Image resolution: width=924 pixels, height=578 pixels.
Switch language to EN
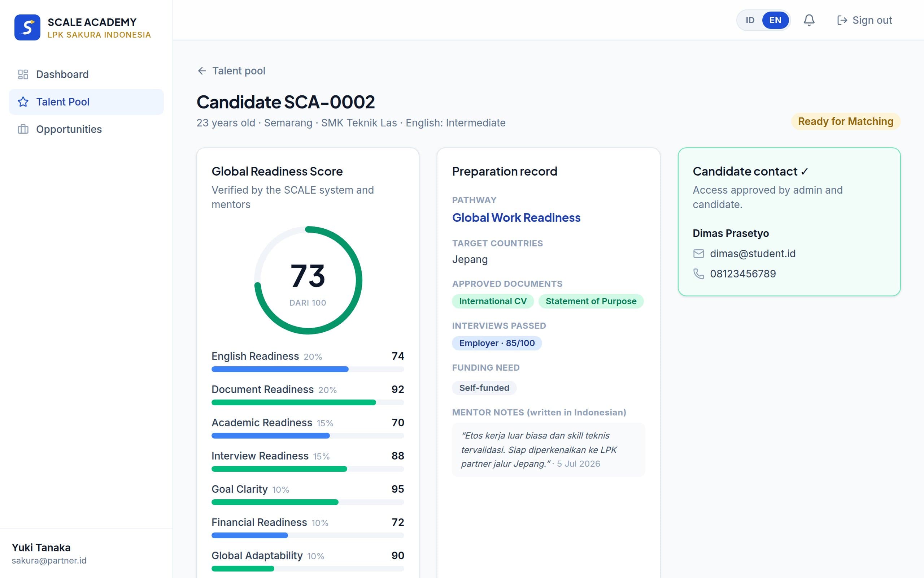click(x=775, y=20)
